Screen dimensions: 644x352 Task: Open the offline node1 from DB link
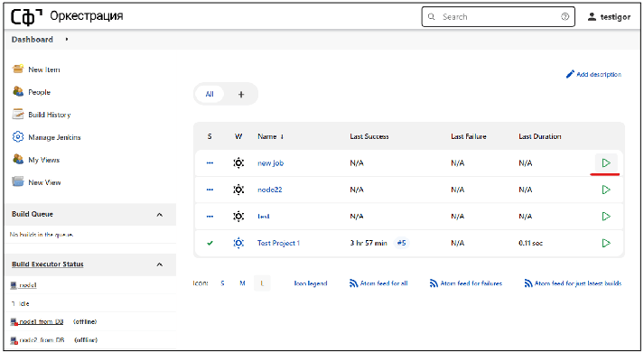click(42, 321)
